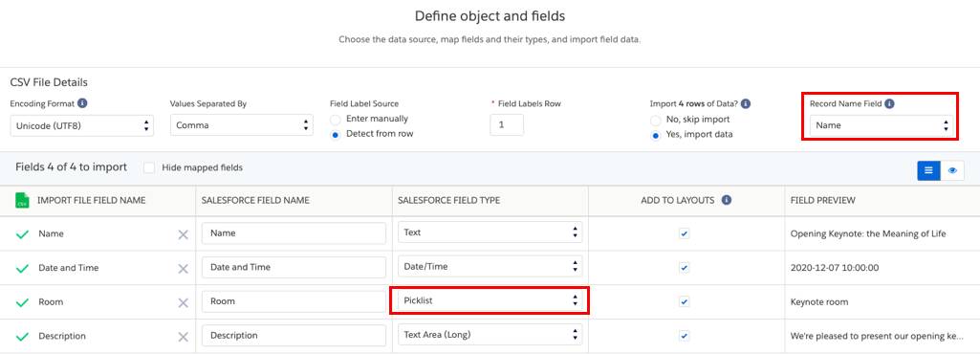Switch to list view icon button
Screen dimensions: 980x354
[928, 170]
